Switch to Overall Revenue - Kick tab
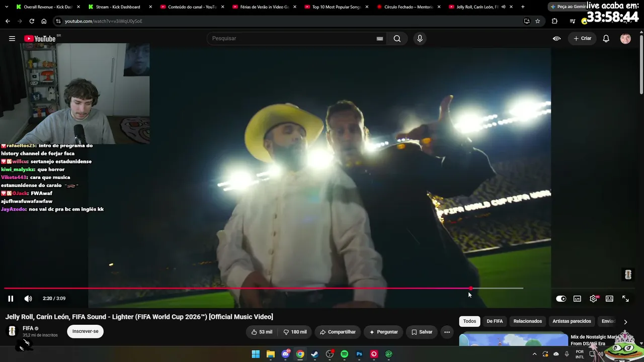The image size is (644, 362). point(48,7)
